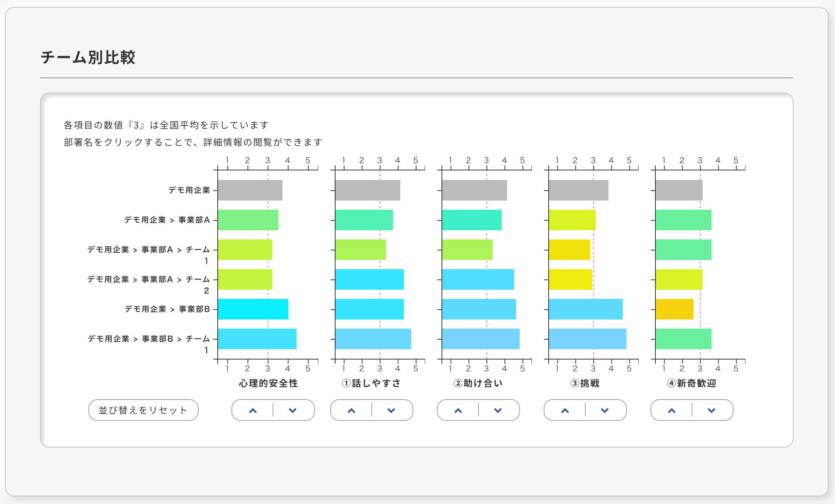
Task: Sort ④新奇歓迎 descending via down chevron
Action: pos(711,410)
